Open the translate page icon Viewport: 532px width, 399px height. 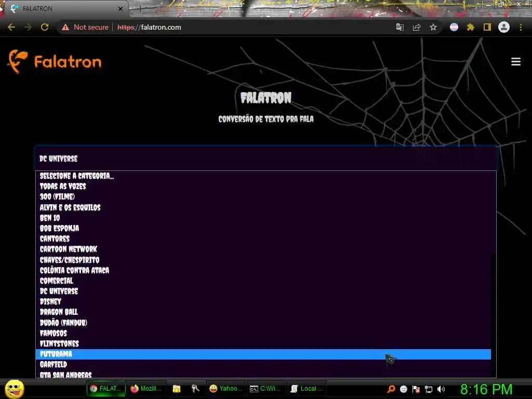pos(400,27)
